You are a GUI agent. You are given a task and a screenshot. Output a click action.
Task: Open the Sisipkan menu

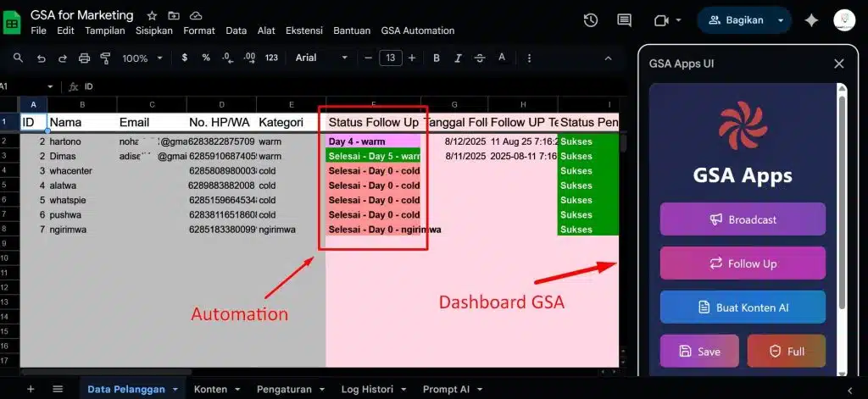(154, 31)
